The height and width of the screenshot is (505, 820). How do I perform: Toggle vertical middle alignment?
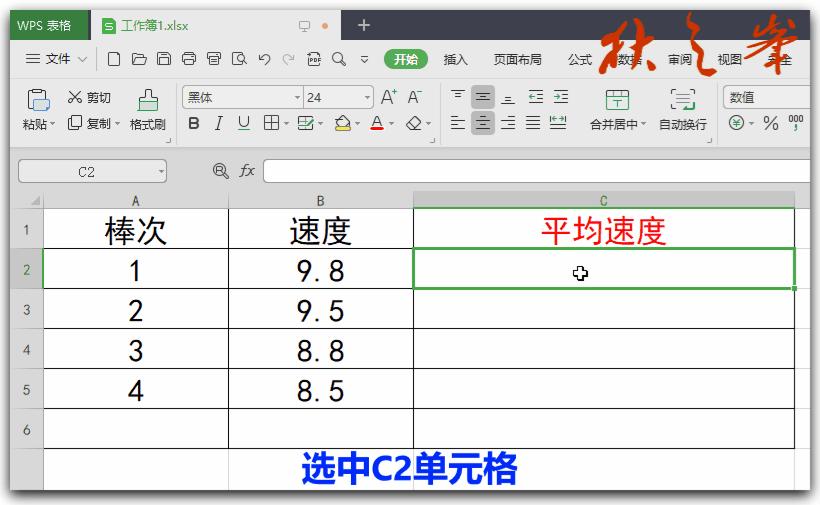point(483,97)
